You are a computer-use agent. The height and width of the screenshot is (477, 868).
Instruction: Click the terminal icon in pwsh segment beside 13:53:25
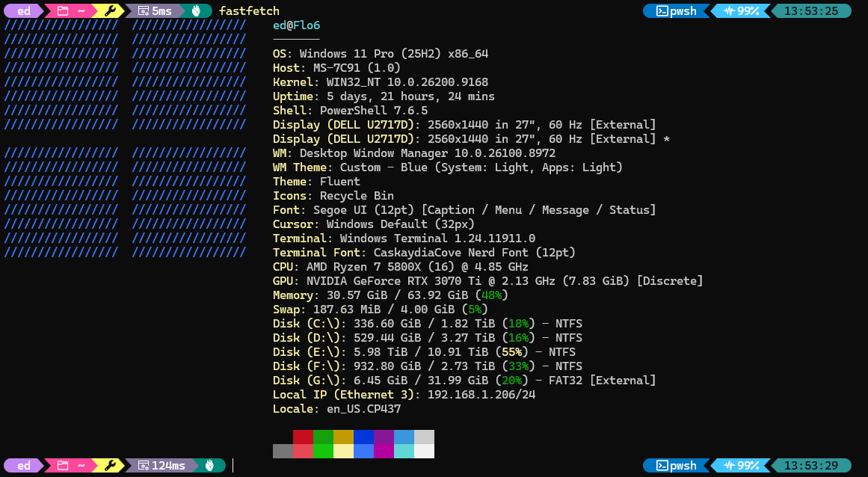point(662,11)
